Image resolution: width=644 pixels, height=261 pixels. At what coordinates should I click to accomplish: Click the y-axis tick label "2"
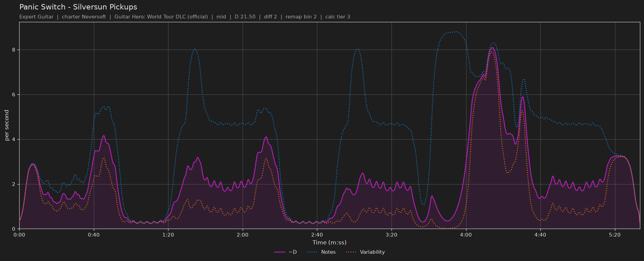[x=14, y=184]
